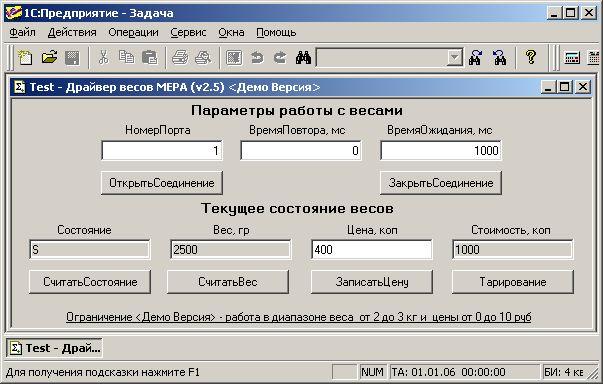This screenshot has width=603, height=384.
Task: Close the Test driver inner window
Action: [583, 87]
